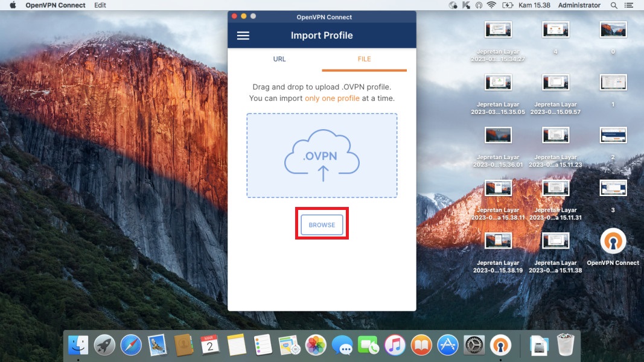Open Photos app in the Dock
The image size is (644, 362).
pyautogui.click(x=316, y=345)
